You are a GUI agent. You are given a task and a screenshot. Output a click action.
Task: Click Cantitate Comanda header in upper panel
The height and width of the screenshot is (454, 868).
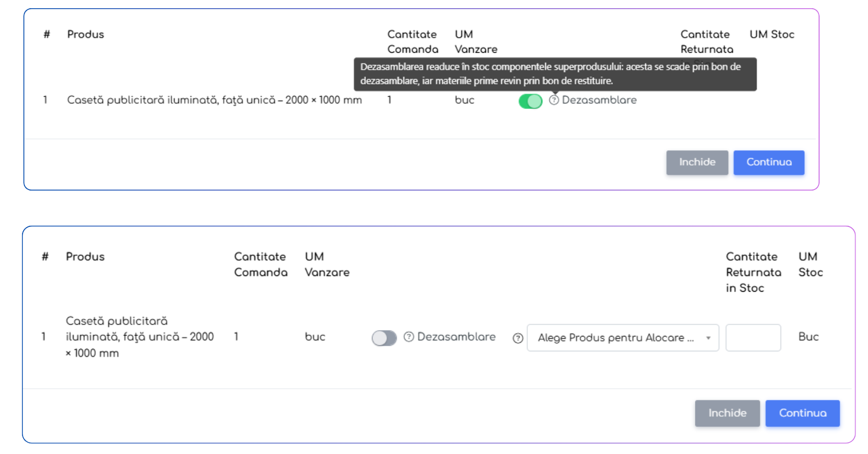click(413, 42)
